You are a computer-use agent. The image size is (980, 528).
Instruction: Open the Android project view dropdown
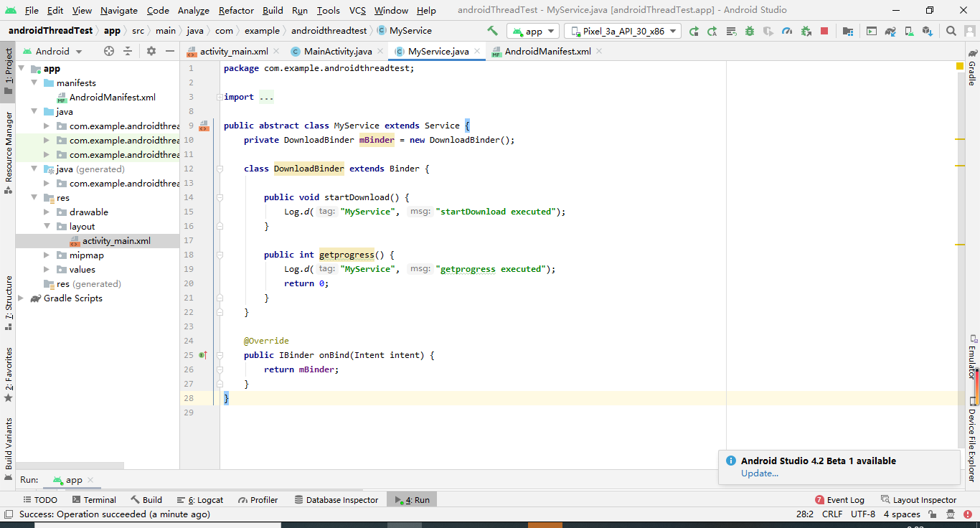pyautogui.click(x=52, y=51)
